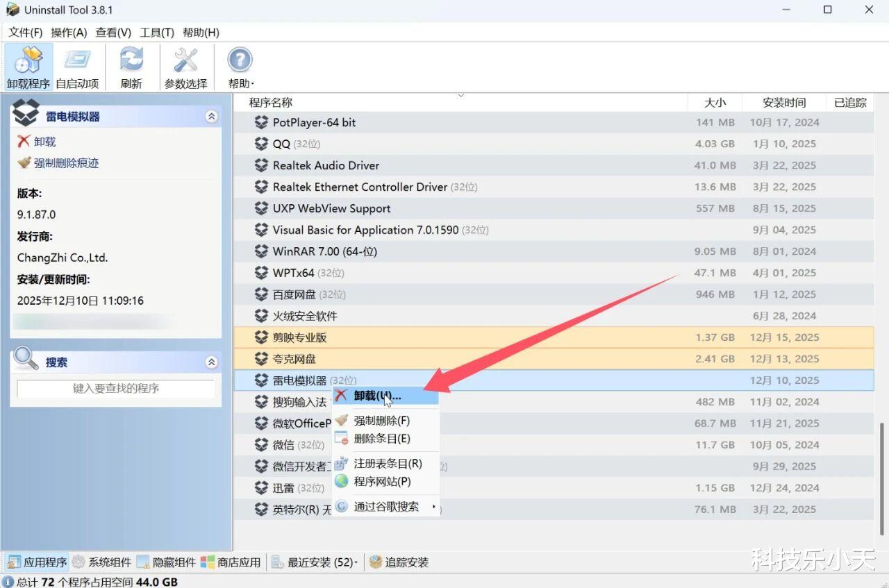This screenshot has height=588, width=889.
Task: Click the 强制删除痕迹 link in the side panel
Action: pyautogui.click(x=67, y=163)
